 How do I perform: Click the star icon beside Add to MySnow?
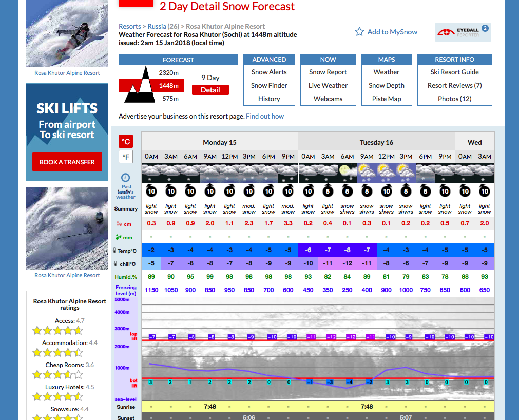(359, 32)
